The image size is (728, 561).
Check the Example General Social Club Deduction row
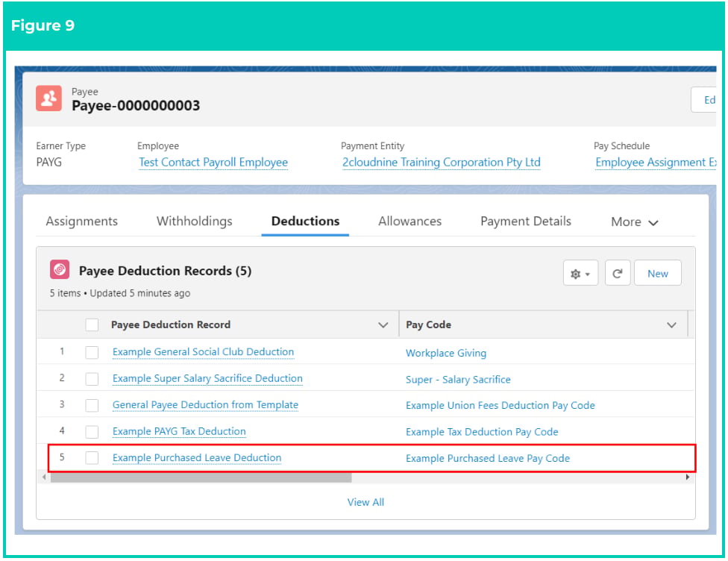pos(92,352)
